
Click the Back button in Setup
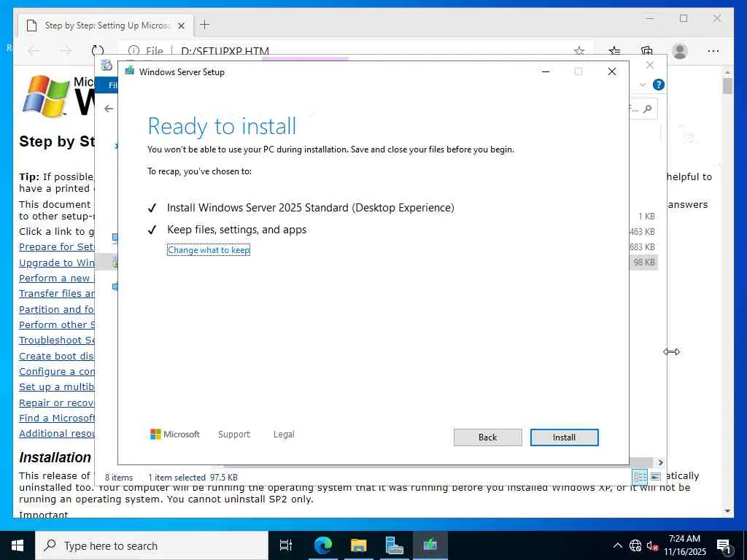click(x=487, y=437)
